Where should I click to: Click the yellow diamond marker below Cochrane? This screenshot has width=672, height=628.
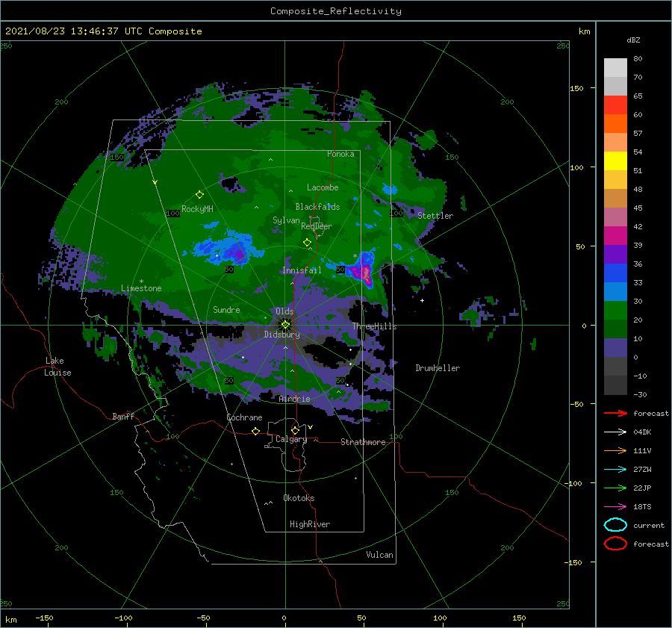pyautogui.click(x=255, y=431)
